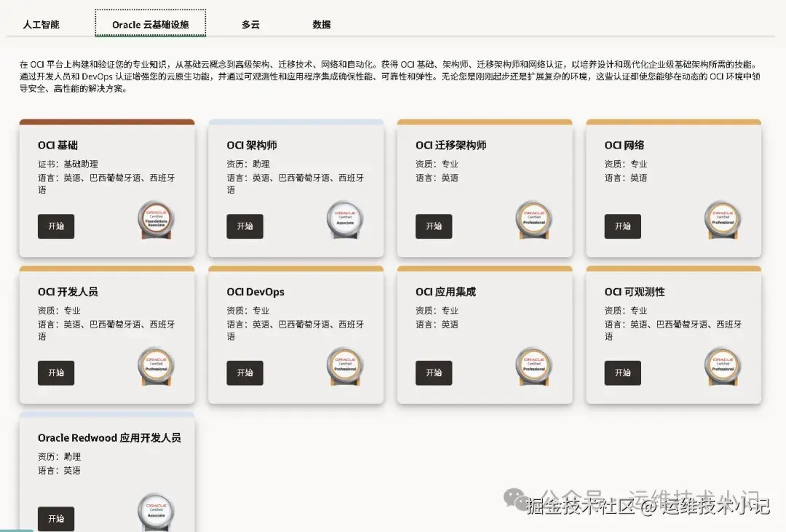The width and height of the screenshot is (786, 532).
Task: Click 语言：英语 on the OCI 应用集成 card
Action: [437, 325]
